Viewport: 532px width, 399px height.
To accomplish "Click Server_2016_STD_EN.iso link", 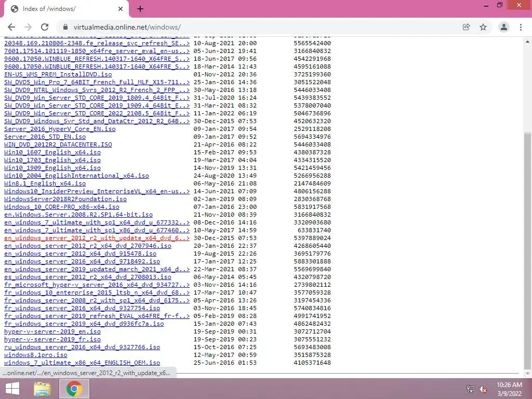I will pyautogui.click(x=45, y=137).
